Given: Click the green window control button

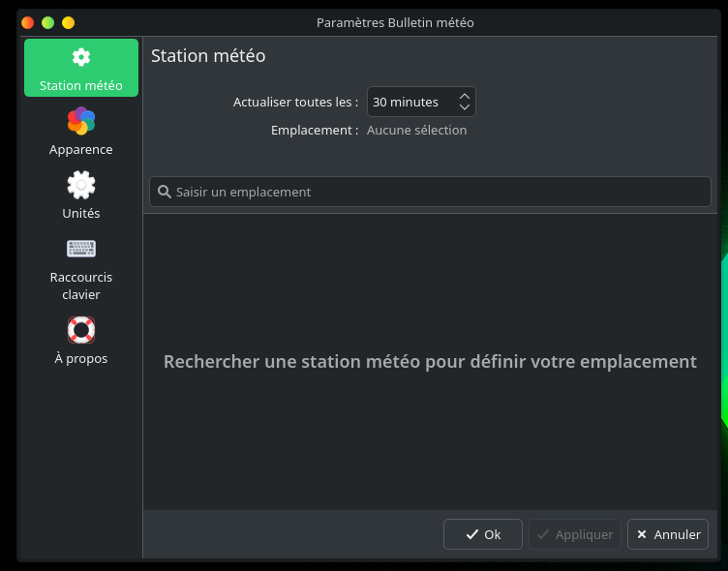Looking at the screenshot, I should click(47, 22).
